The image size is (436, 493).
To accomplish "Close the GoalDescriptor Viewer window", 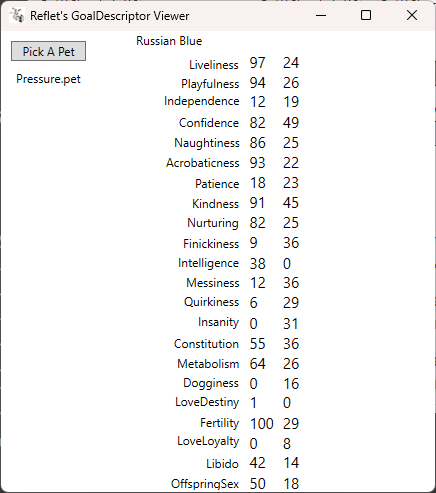I will point(412,15).
